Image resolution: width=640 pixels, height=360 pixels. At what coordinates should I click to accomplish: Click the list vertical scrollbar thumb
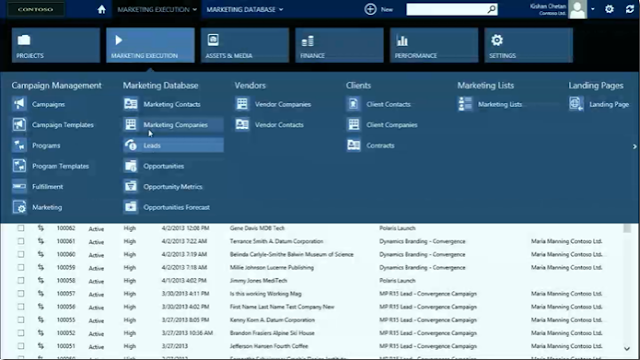coord(627,228)
